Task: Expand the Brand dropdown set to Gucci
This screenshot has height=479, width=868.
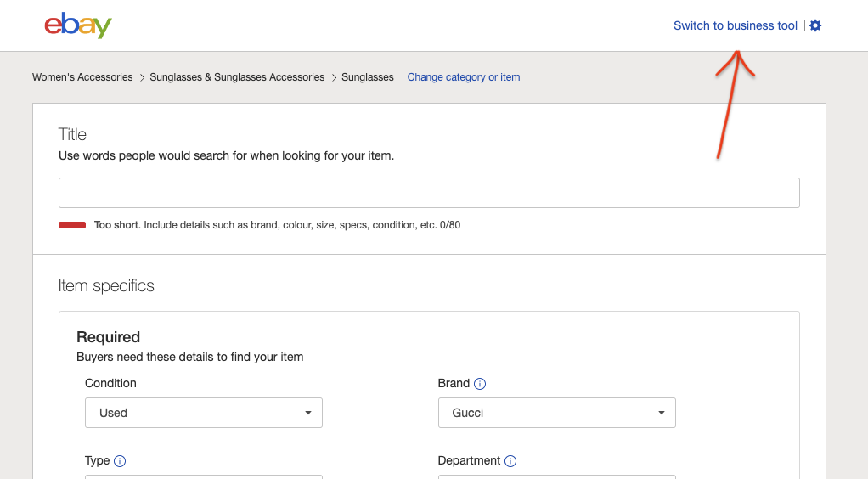Action: click(x=557, y=413)
